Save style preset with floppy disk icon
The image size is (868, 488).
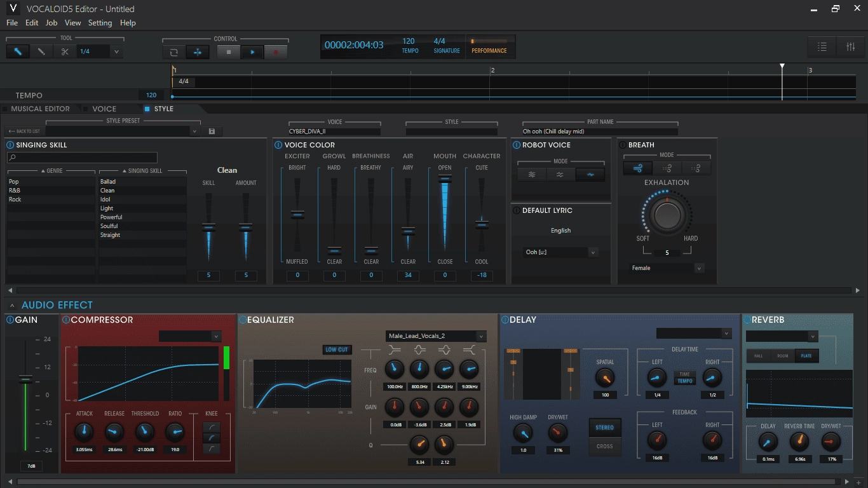[x=212, y=131]
